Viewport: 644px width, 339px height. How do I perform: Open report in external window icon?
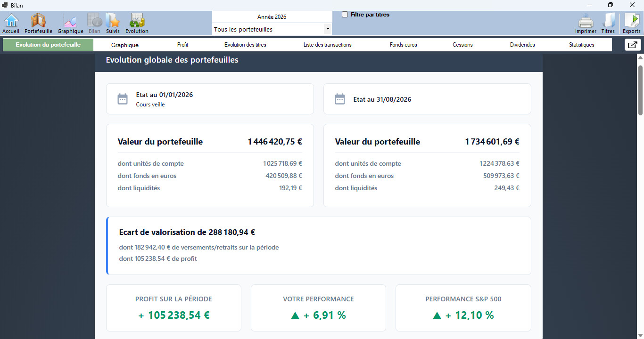click(x=633, y=45)
